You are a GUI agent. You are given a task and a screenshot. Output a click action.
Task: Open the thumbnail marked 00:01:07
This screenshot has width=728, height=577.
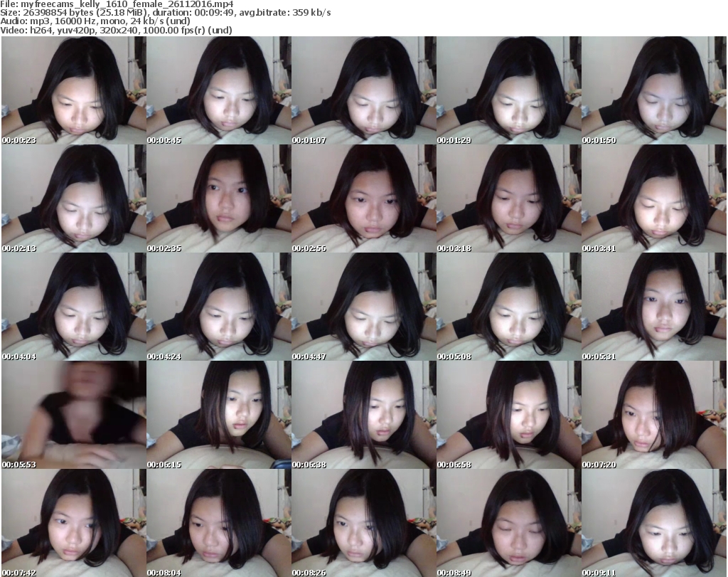(363, 90)
